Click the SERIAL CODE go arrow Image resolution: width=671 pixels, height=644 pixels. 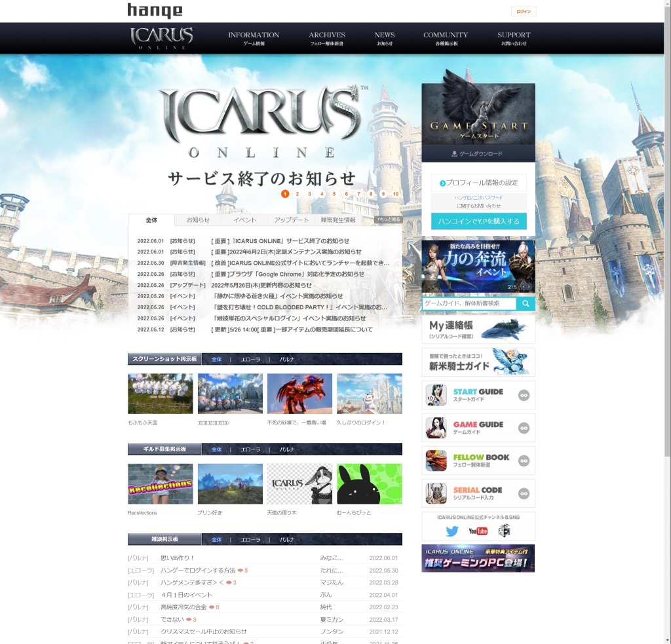click(x=524, y=493)
